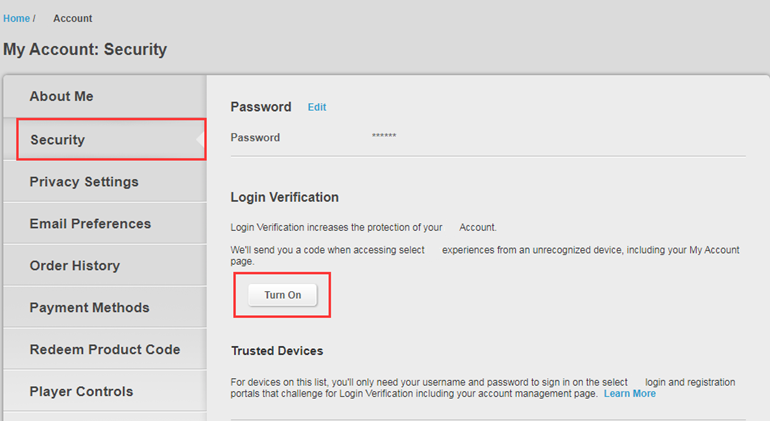
Task: Open the Redeem Product Code page
Action: (104, 350)
